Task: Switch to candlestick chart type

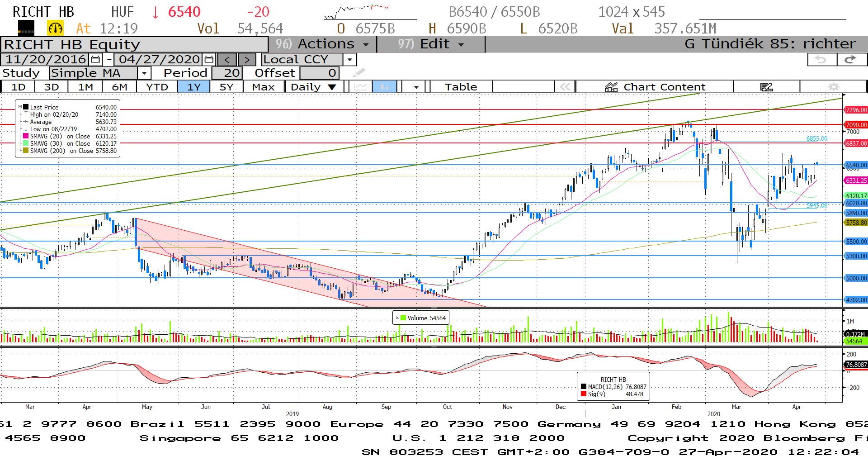Action: pos(384,87)
